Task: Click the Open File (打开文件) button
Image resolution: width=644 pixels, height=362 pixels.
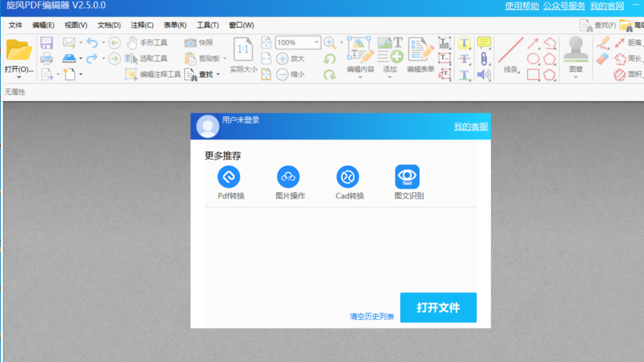Action: click(x=438, y=308)
